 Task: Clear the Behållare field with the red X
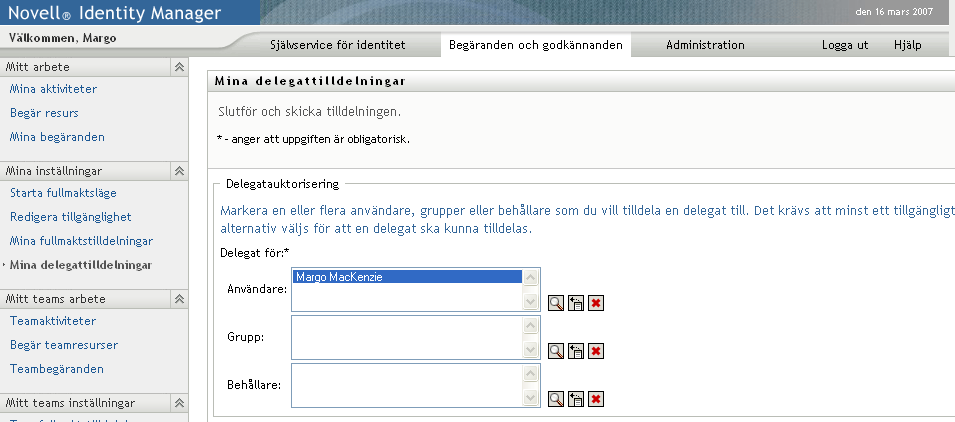click(596, 399)
